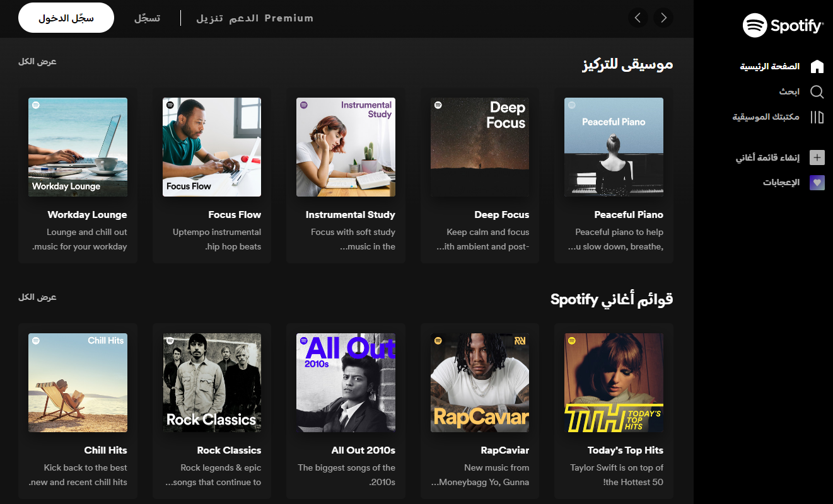Screen dimensions: 833x504
Task: Click the Spotify logo
Action: (x=783, y=26)
